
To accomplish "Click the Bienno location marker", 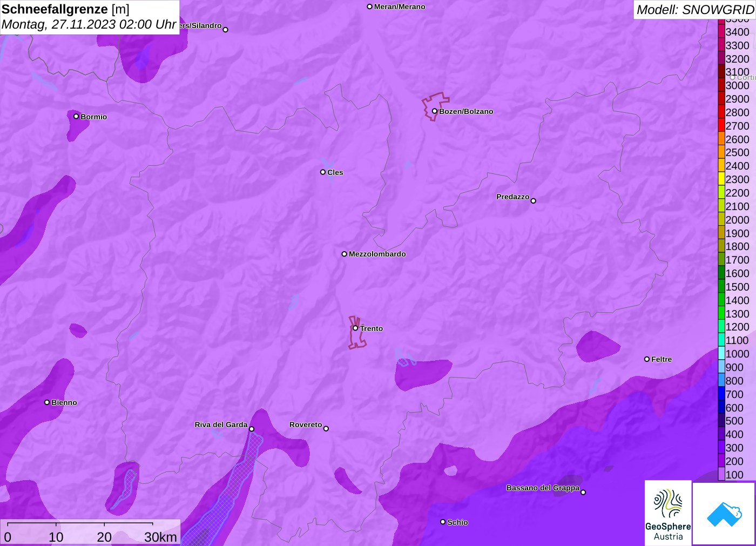I will point(47,402).
